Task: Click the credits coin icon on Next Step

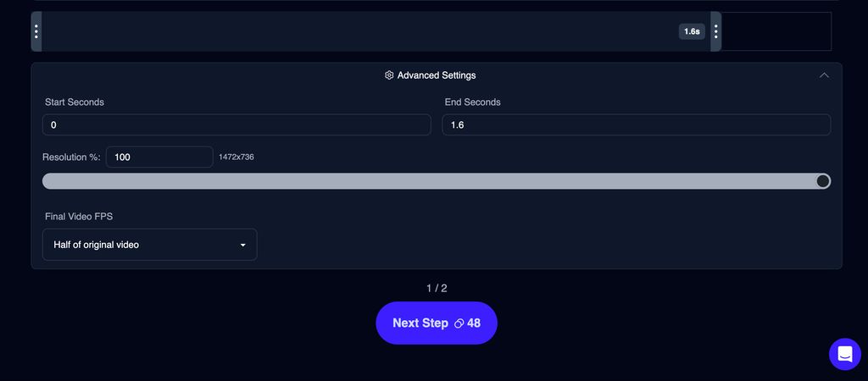Action: tap(459, 323)
